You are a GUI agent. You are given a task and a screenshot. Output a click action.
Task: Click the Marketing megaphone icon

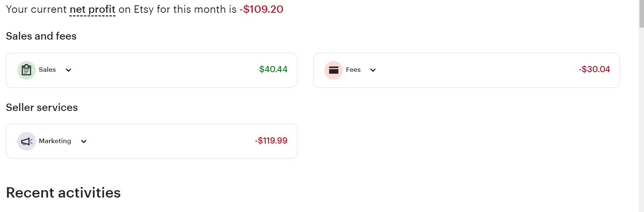click(26, 141)
